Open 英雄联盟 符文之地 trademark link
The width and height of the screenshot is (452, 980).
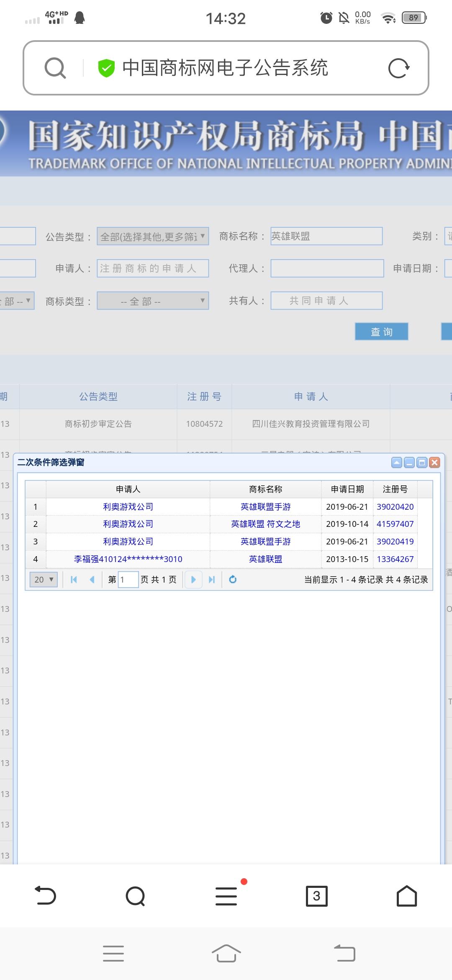tap(266, 524)
